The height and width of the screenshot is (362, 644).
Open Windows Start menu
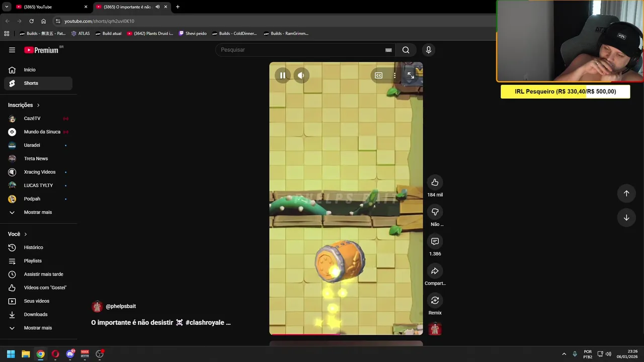[x=11, y=354]
